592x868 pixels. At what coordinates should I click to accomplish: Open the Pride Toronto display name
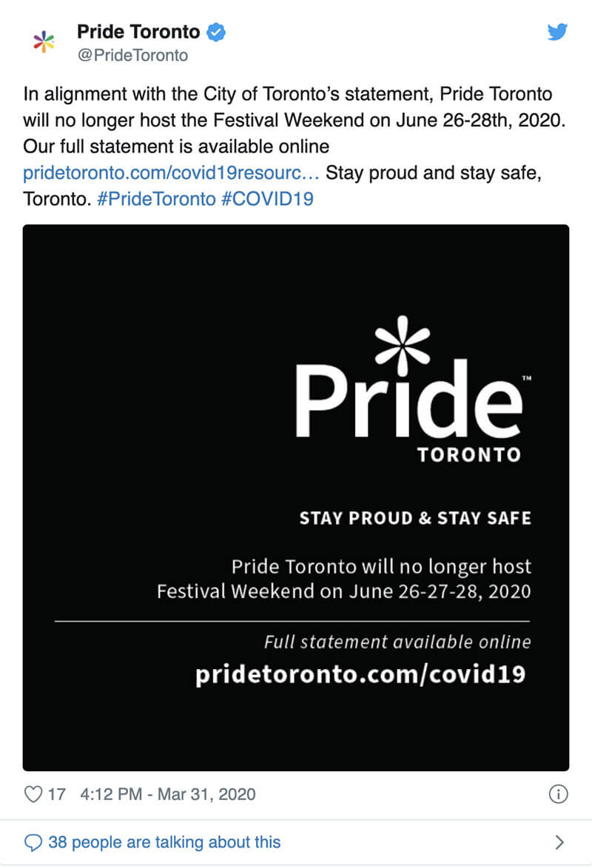click(x=138, y=32)
